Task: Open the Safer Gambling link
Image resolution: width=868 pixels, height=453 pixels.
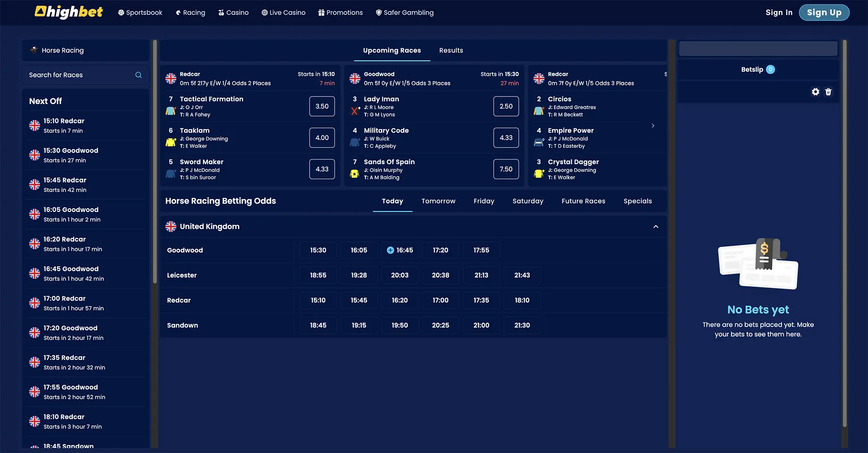Action: tap(404, 13)
